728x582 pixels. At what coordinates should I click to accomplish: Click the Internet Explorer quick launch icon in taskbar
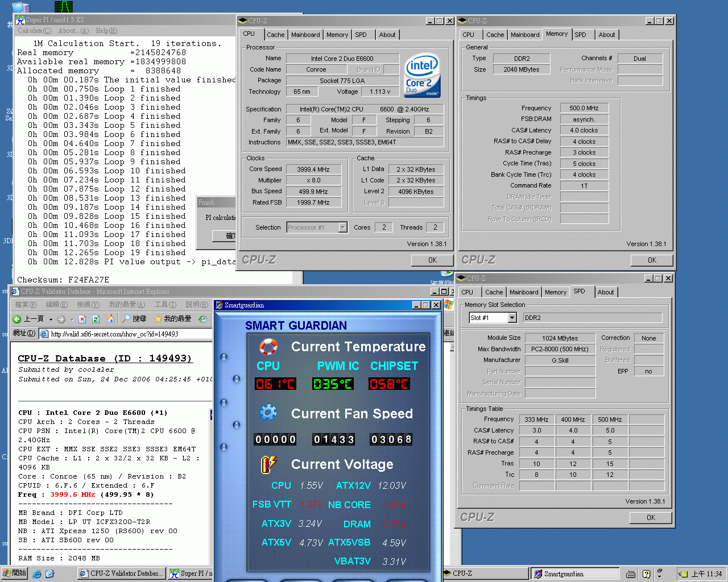tap(37, 574)
